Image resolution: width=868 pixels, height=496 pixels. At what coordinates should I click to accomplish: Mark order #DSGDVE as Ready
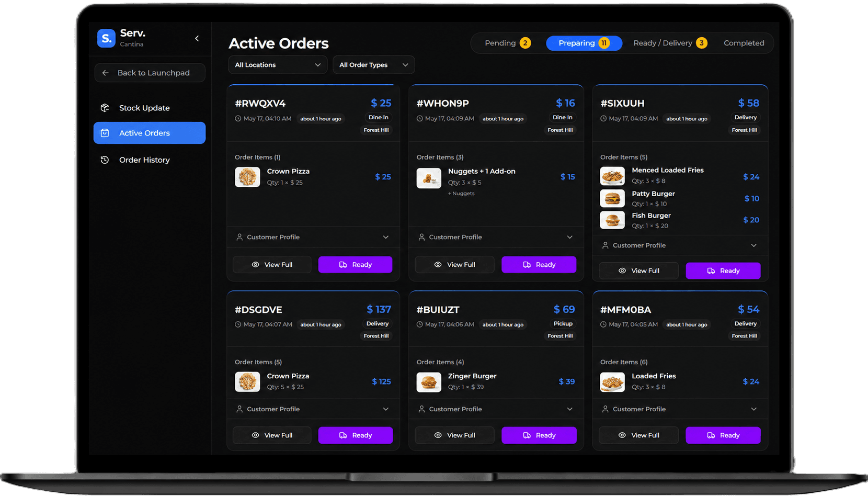click(356, 435)
